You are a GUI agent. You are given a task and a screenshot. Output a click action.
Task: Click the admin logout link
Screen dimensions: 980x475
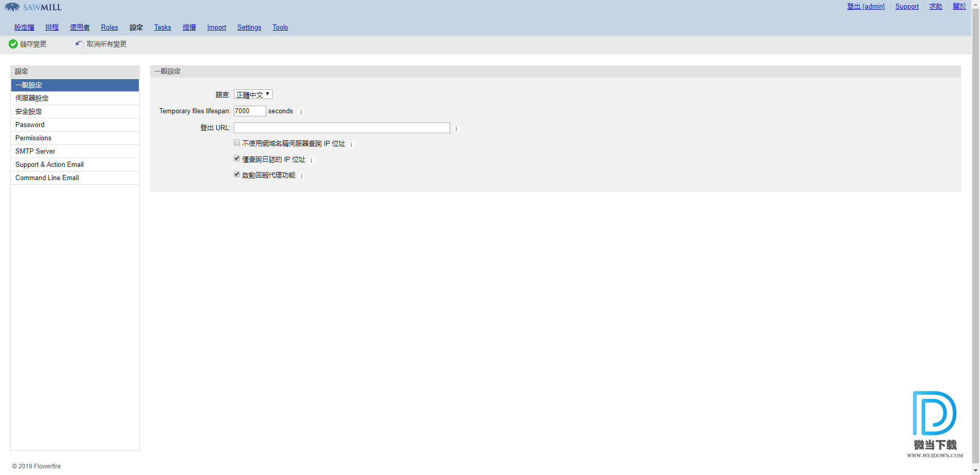pyautogui.click(x=866, y=7)
